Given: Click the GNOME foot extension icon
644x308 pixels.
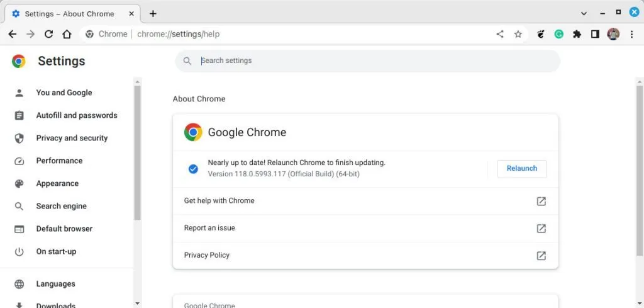Looking at the screenshot, I should point(541,34).
